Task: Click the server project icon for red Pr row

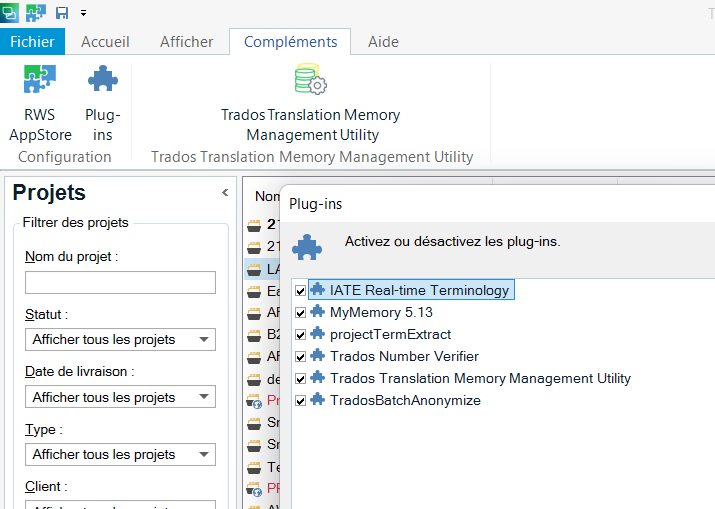Action: (254, 401)
